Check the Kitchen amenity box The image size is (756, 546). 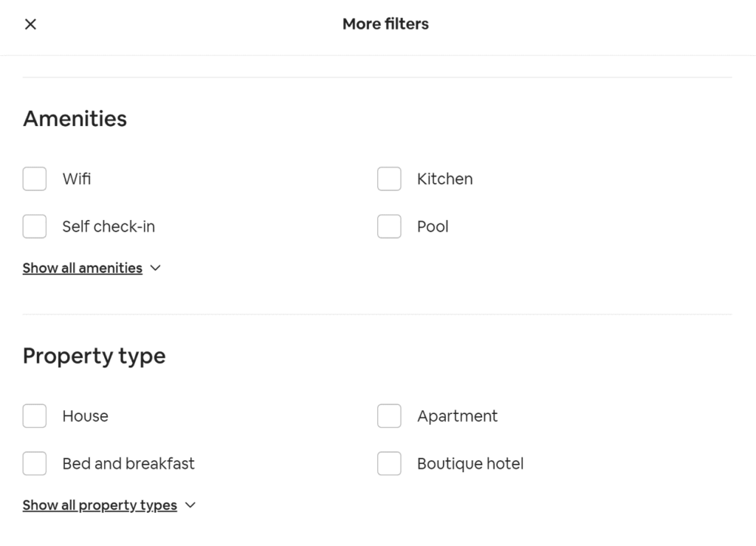click(x=389, y=179)
